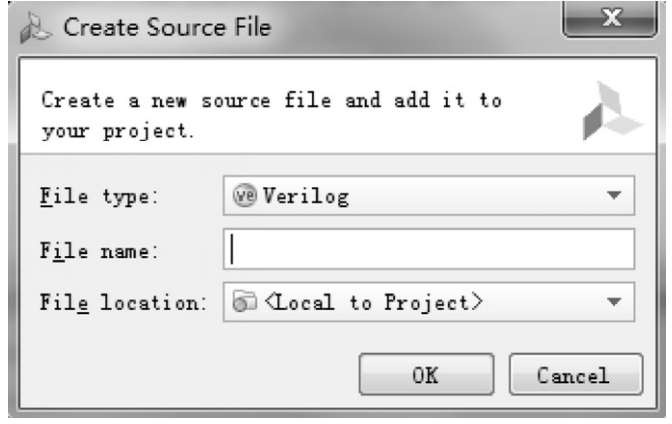This screenshot has width=672, height=424.
Task: Click the Vivado logo in the header panel
Action: tap(612, 111)
